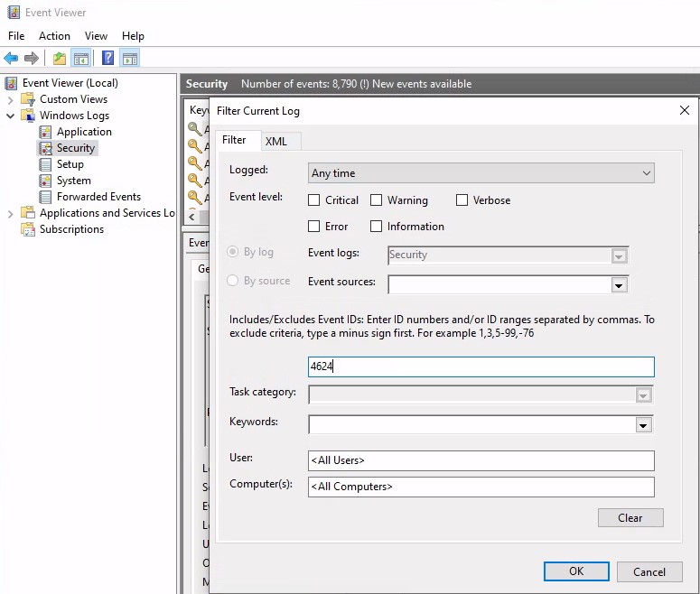Open the File menu
Screen dimensions: 700x594
tap(16, 36)
